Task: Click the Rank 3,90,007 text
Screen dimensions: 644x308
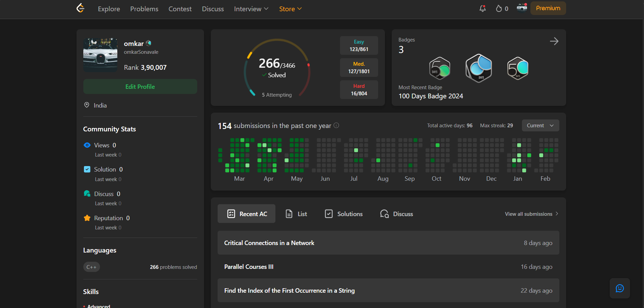Action: (x=145, y=67)
